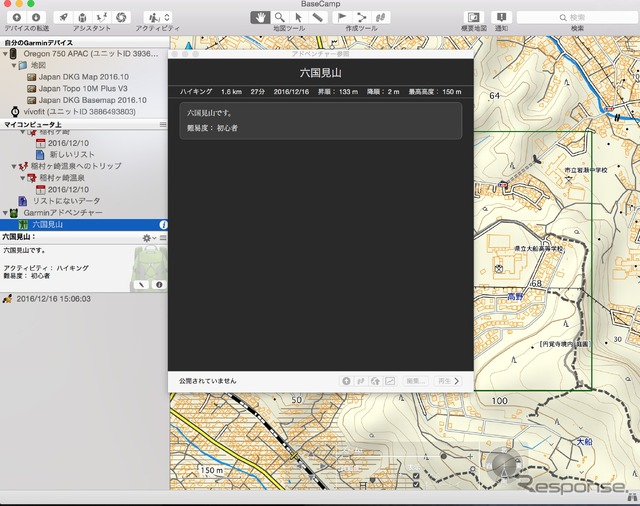Viewport: 640px width, 506px height.
Task: Click the compass navigation control on map
Action: [x=505, y=464]
